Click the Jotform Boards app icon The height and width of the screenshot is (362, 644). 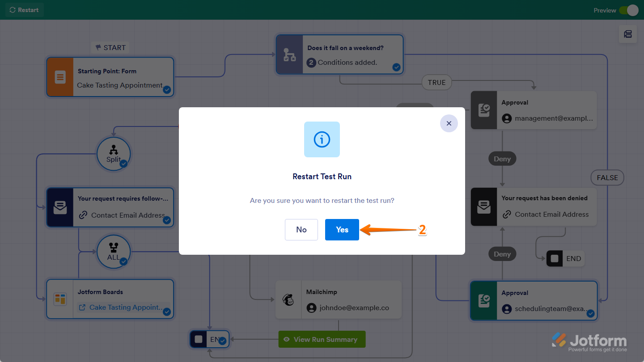60,299
